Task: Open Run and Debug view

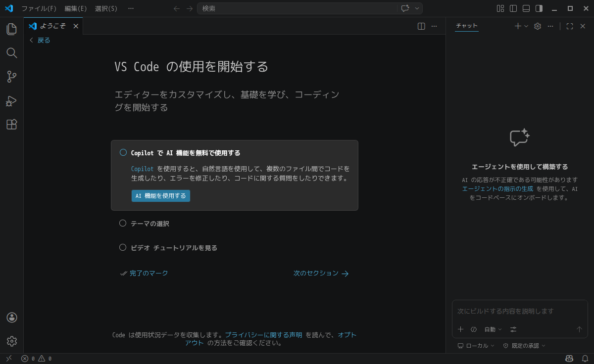Action: [11, 101]
